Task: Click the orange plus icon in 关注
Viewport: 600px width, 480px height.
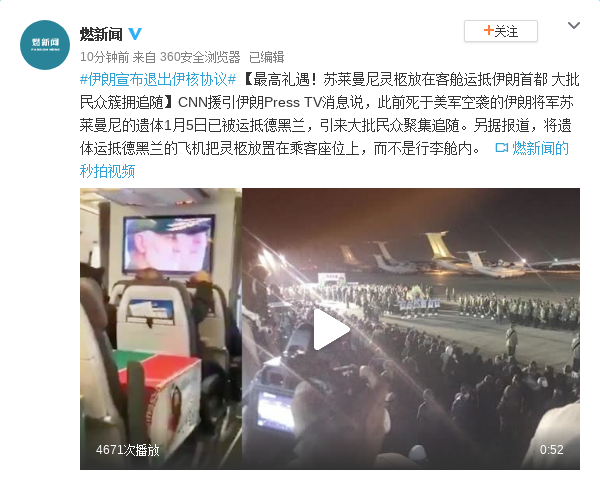Action: (x=488, y=30)
